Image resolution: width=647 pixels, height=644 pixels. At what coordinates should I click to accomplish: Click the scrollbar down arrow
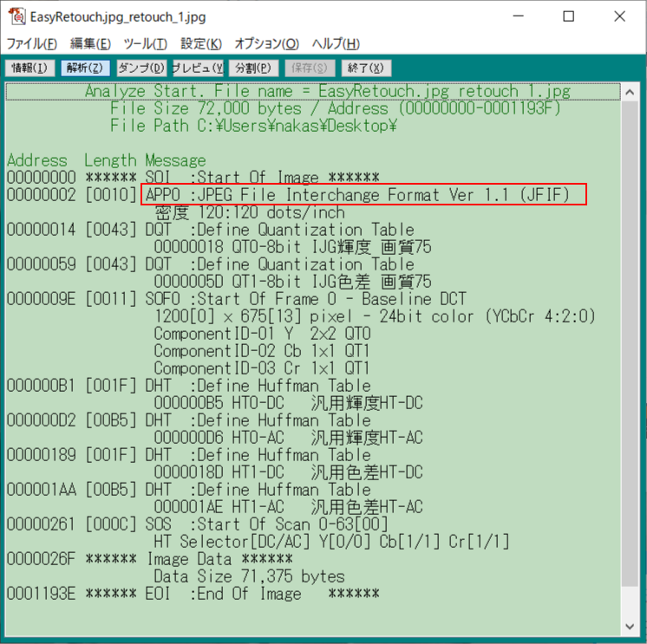click(630, 627)
